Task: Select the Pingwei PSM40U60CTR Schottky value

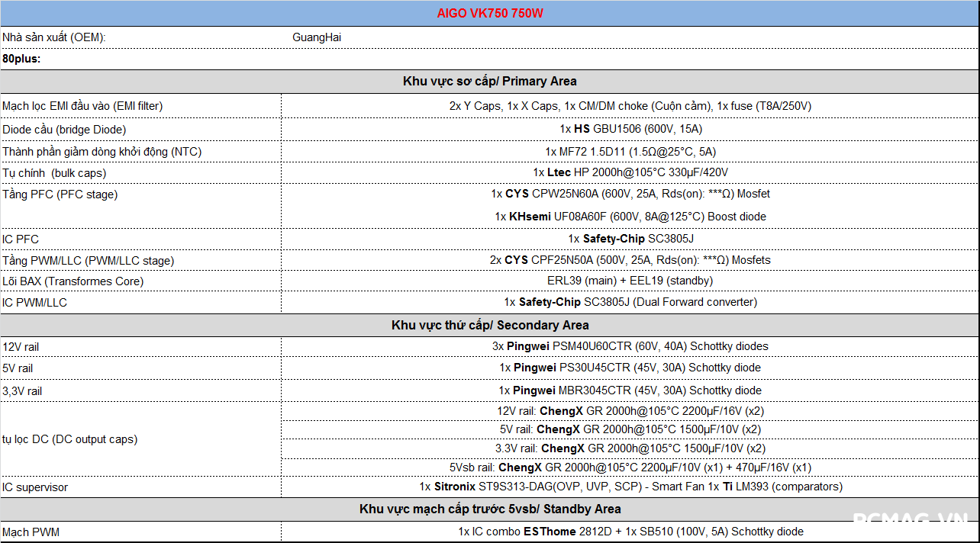Action: click(x=630, y=346)
